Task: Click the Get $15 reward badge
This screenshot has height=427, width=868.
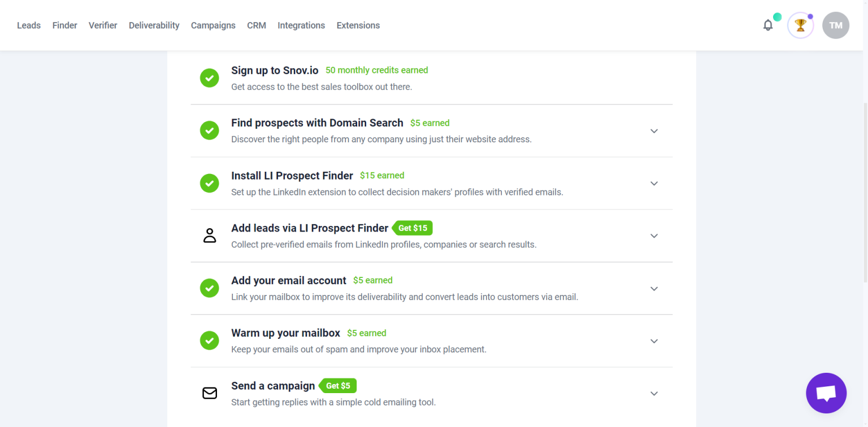Action: click(413, 228)
